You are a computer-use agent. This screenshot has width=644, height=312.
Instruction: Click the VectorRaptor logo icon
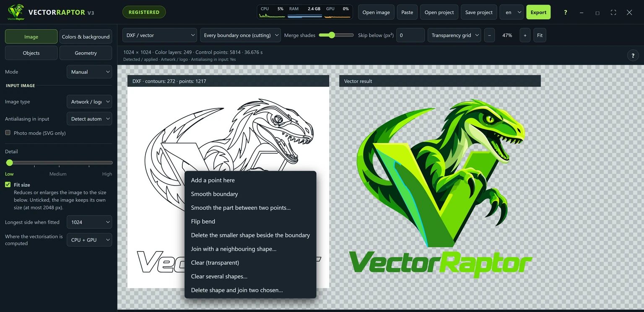click(16, 12)
